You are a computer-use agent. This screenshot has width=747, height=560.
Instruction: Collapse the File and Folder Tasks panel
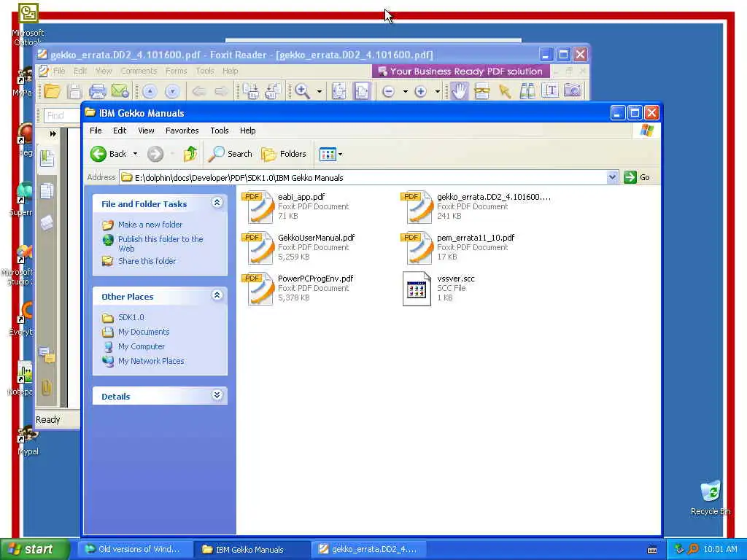(x=217, y=203)
